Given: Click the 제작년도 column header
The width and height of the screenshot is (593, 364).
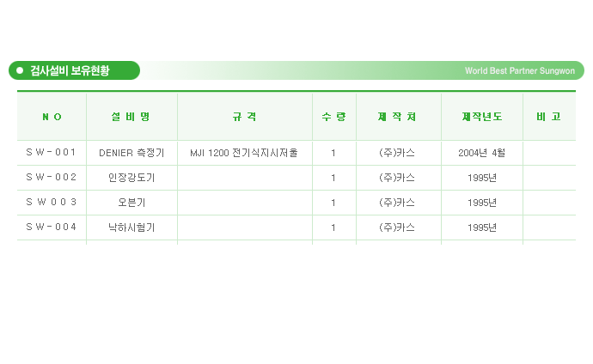Looking at the screenshot, I should [x=482, y=117].
